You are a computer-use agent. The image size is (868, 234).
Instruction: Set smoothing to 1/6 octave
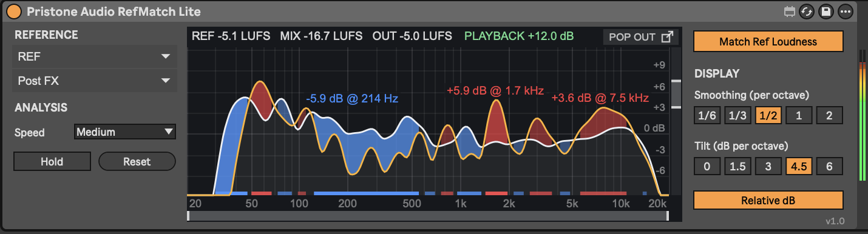point(707,116)
